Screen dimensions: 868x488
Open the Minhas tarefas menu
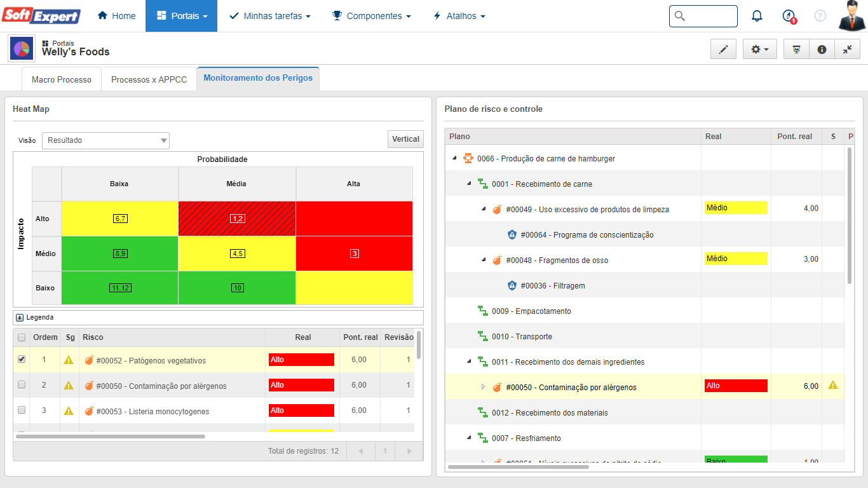270,16
